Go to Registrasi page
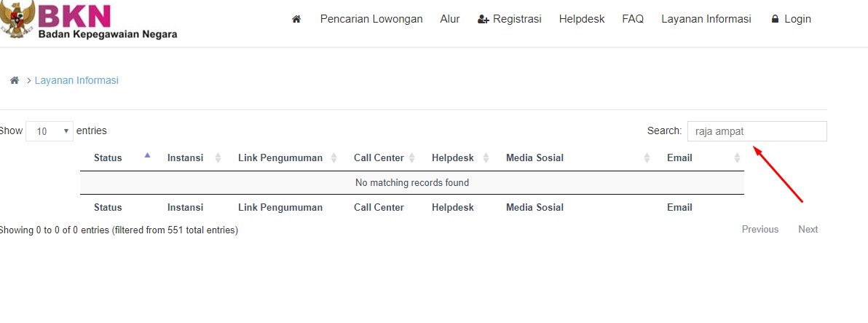 [510, 19]
